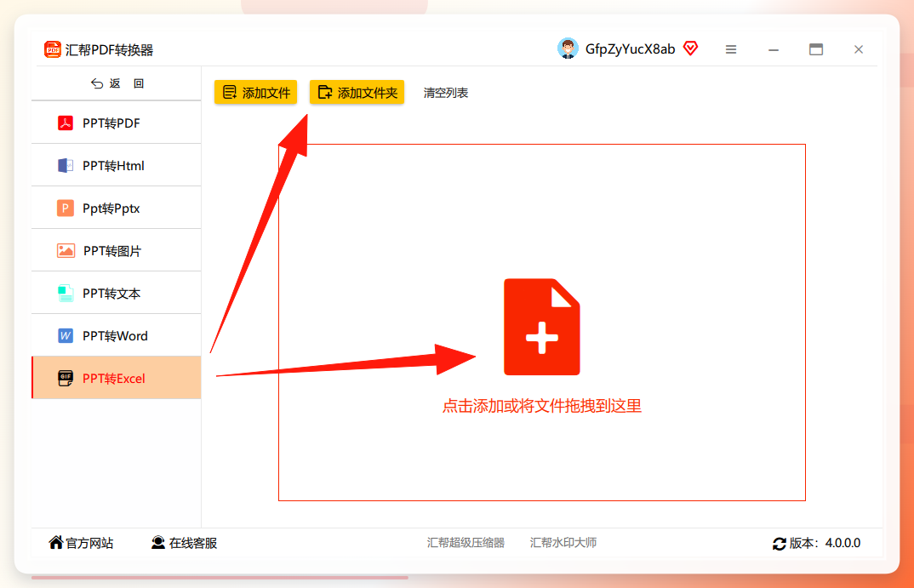This screenshot has width=914, height=588.
Task: Select the highlighted PPT转Excel item
Action: pos(116,378)
